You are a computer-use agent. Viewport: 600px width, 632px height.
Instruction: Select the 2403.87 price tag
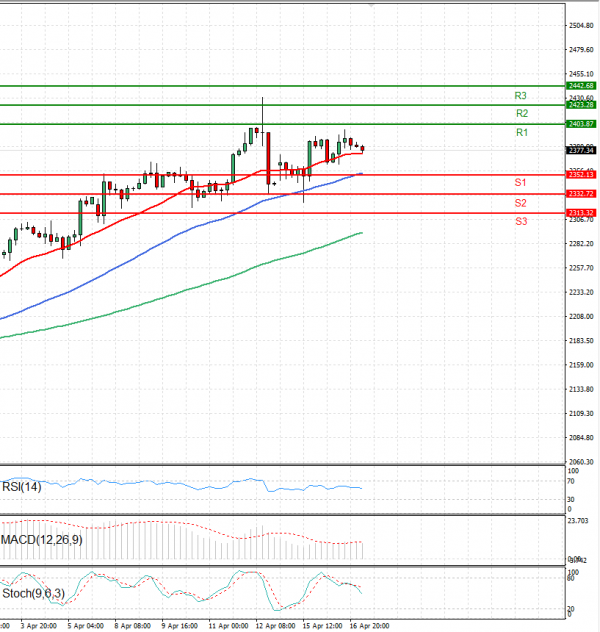point(581,124)
